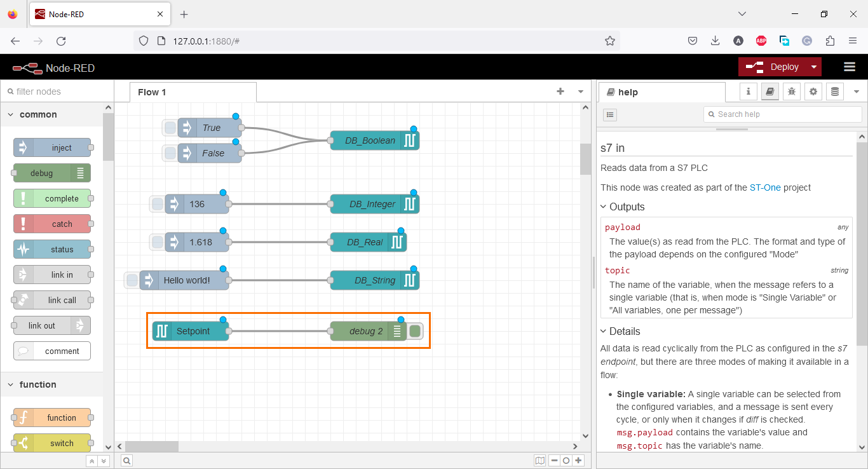Add a new flow with plus button
The image size is (868, 469).
click(560, 92)
